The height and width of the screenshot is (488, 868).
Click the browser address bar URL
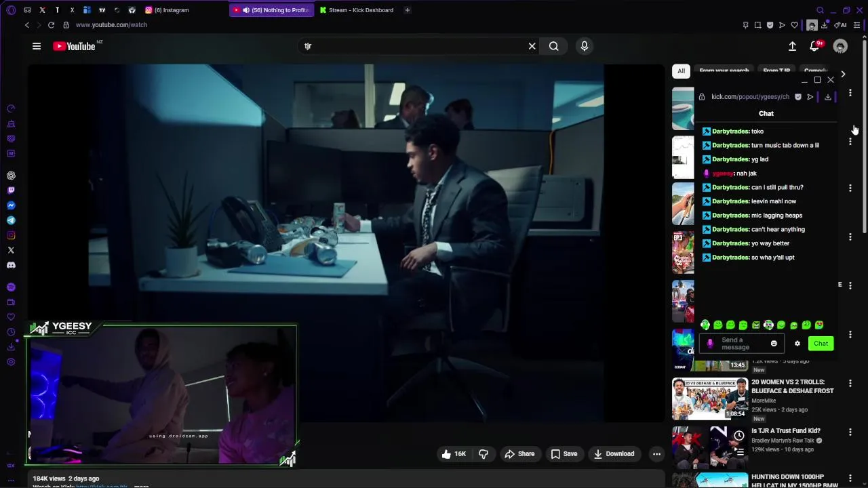click(x=111, y=25)
